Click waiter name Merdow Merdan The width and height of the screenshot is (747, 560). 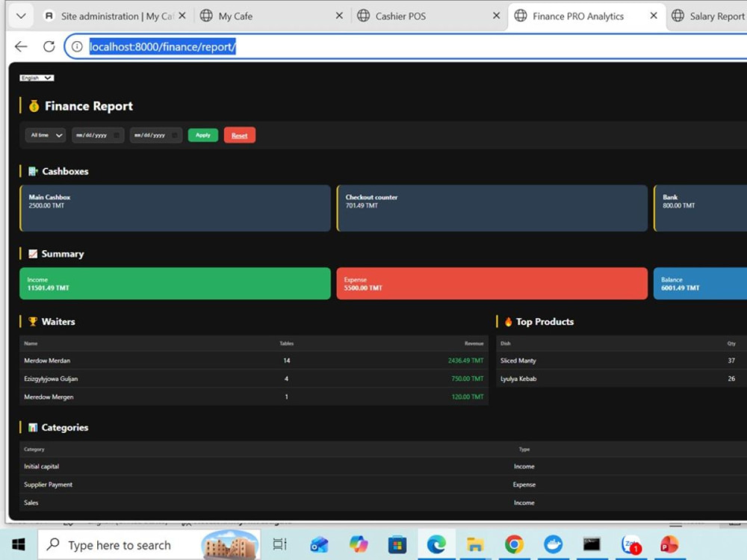pyautogui.click(x=47, y=361)
